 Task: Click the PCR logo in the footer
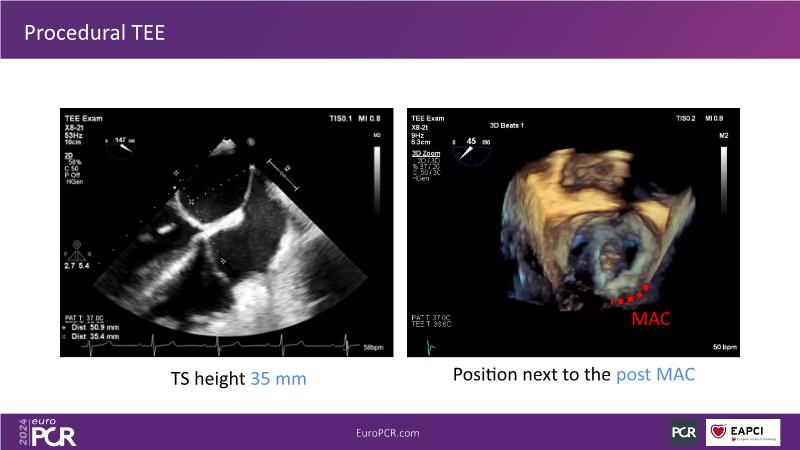click(684, 432)
